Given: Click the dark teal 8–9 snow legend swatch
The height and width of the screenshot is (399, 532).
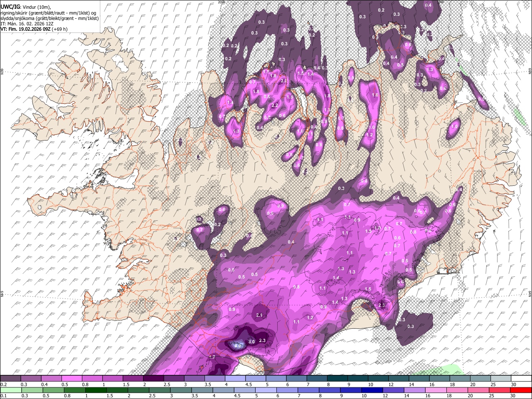Looking at the screenshot, I should [337, 379].
